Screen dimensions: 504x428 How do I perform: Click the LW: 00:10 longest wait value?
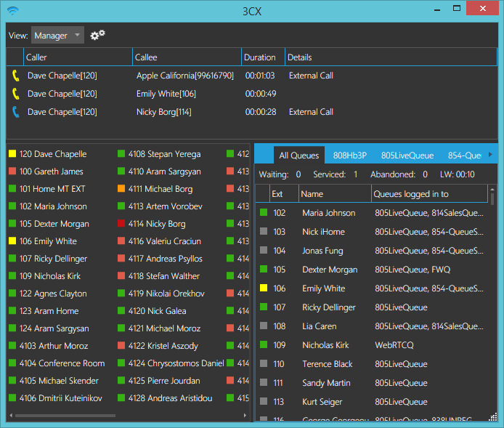[457, 174]
